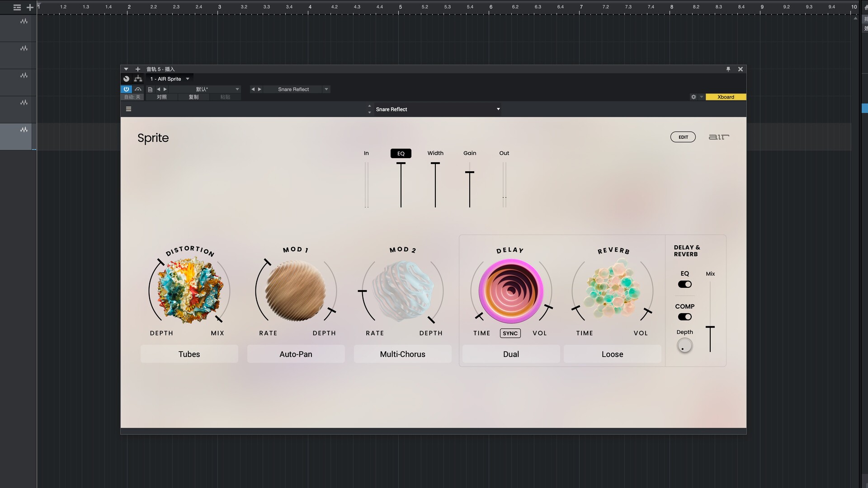Open the Sprite hamburger menu

click(128, 109)
